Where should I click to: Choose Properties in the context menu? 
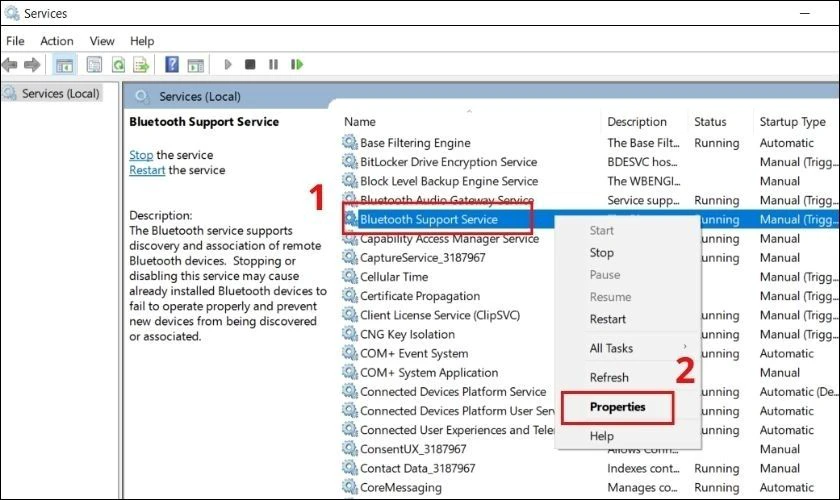tap(618, 407)
